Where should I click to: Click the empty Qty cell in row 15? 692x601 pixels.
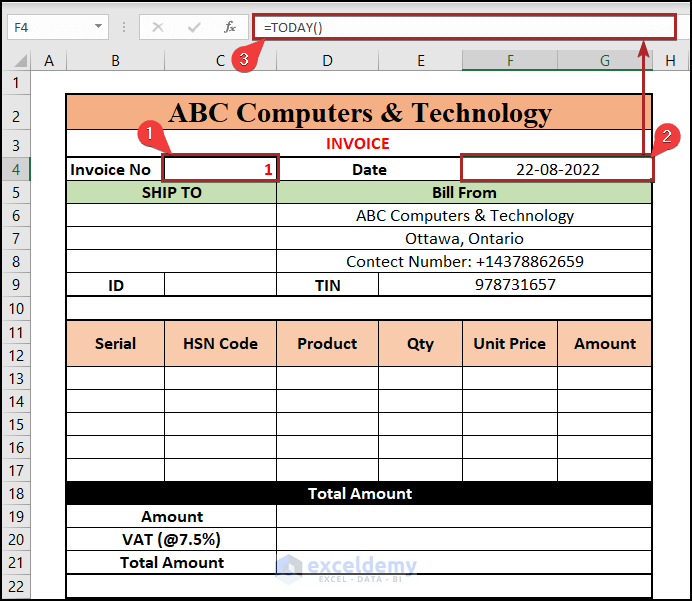tap(420, 424)
